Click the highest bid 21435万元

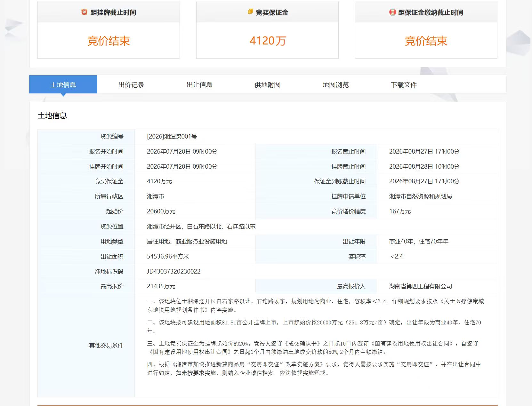pyautogui.click(x=161, y=286)
